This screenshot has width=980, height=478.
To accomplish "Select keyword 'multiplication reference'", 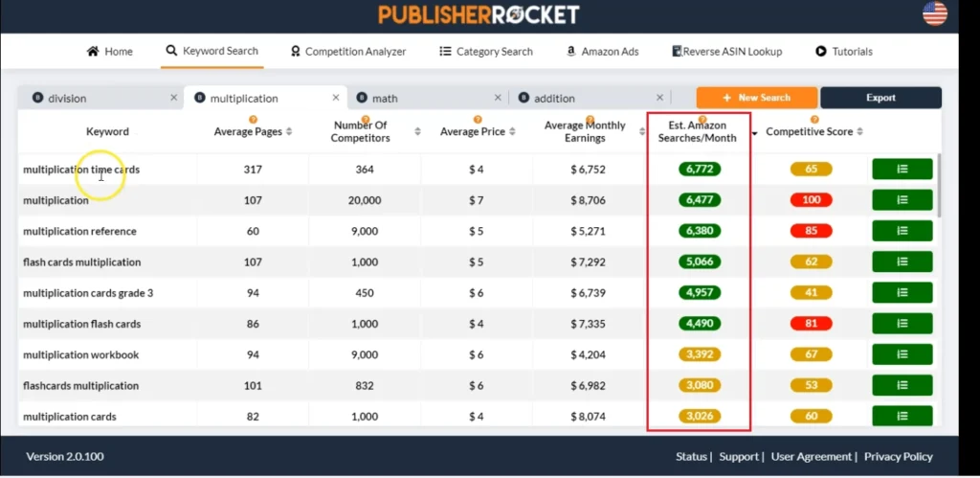I will click(x=79, y=232).
